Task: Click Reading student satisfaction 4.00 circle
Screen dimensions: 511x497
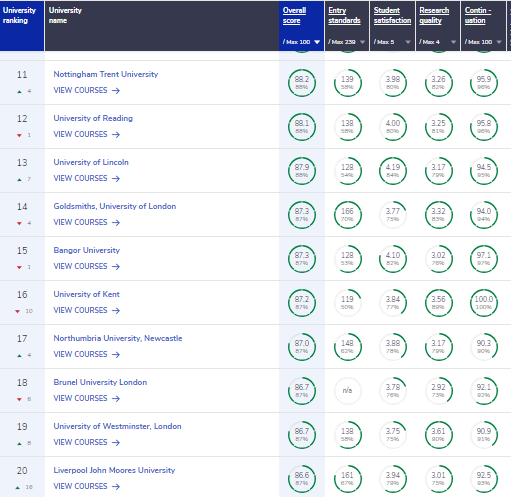Action: pyautogui.click(x=393, y=127)
